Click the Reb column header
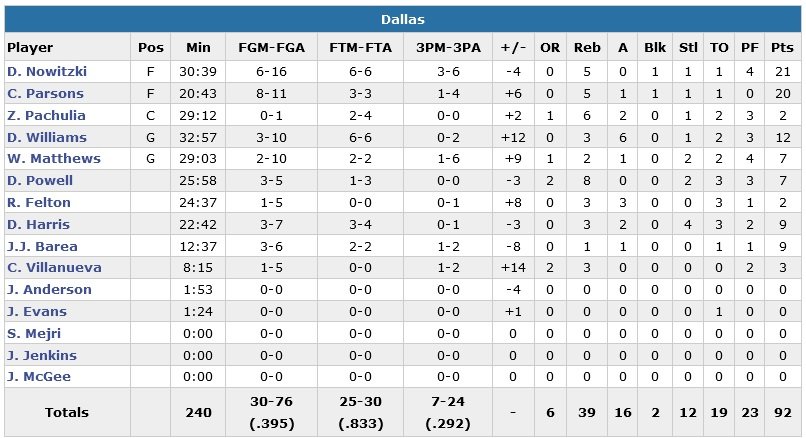 587,47
